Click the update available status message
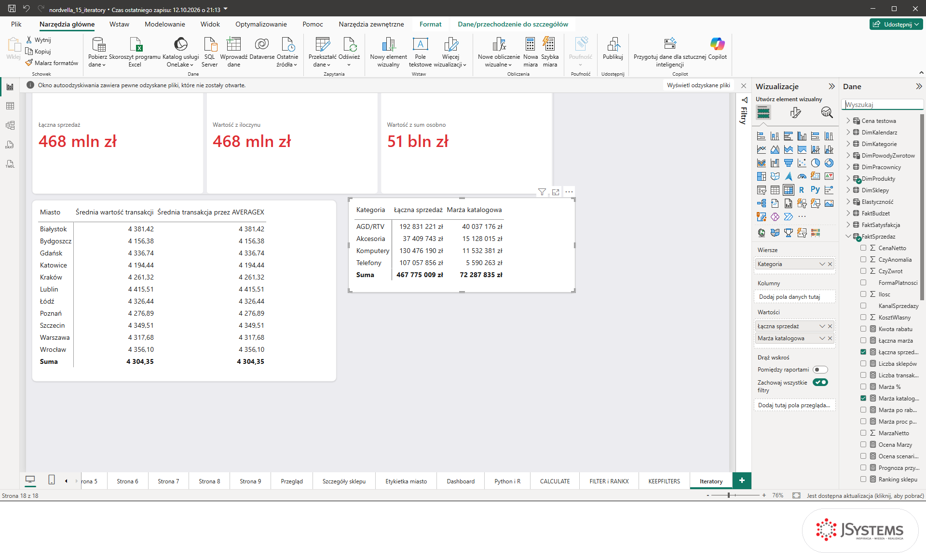Screen dimensions: 926x560 (865, 495)
